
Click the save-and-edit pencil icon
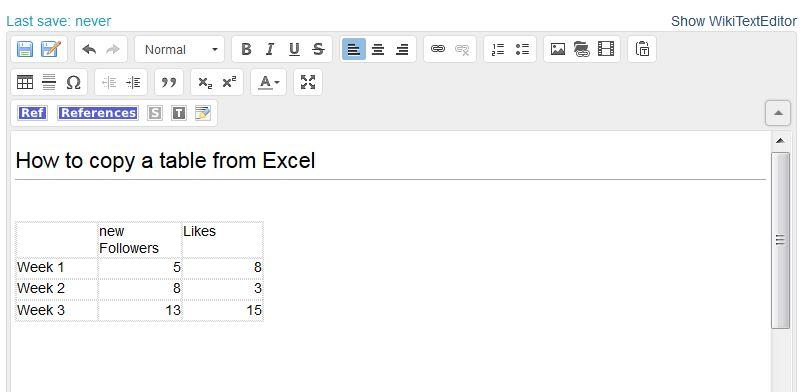click(51, 49)
